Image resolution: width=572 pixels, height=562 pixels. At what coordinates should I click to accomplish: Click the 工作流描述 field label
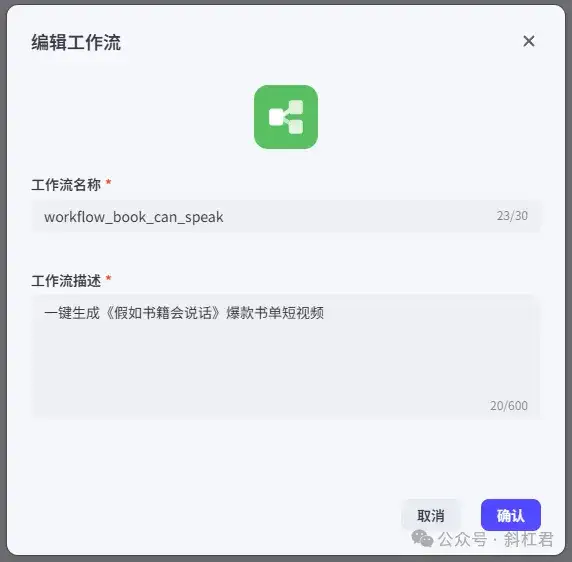point(66,281)
